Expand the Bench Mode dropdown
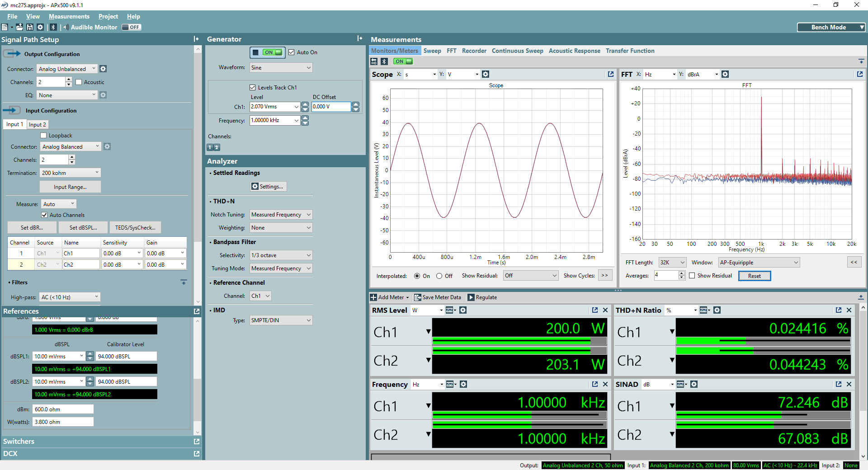This screenshot has height=470, width=868. 831,27
